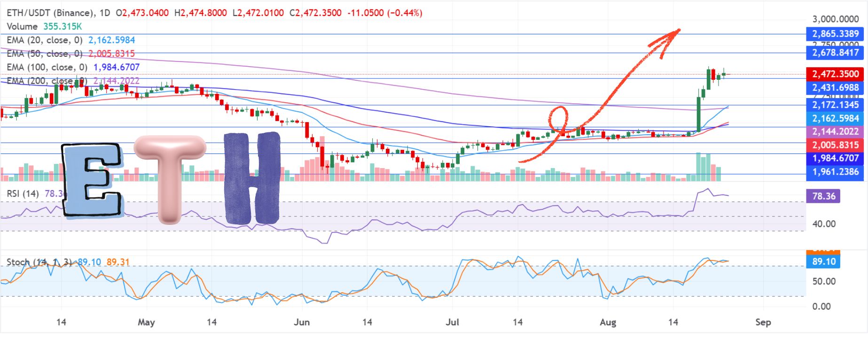Click the red 2,005.8315 price-axis tag
The height and width of the screenshot is (338, 868).
[x=835, y=145]
